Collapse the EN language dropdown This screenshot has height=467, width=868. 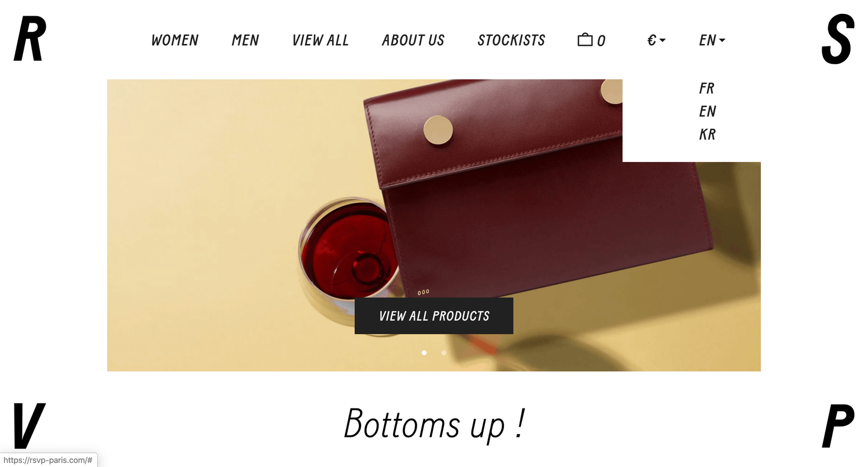[712, 40]
